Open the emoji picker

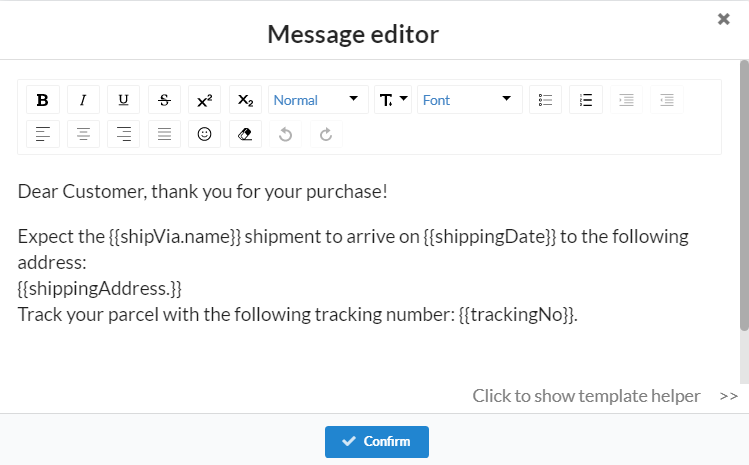click(204, 134)
